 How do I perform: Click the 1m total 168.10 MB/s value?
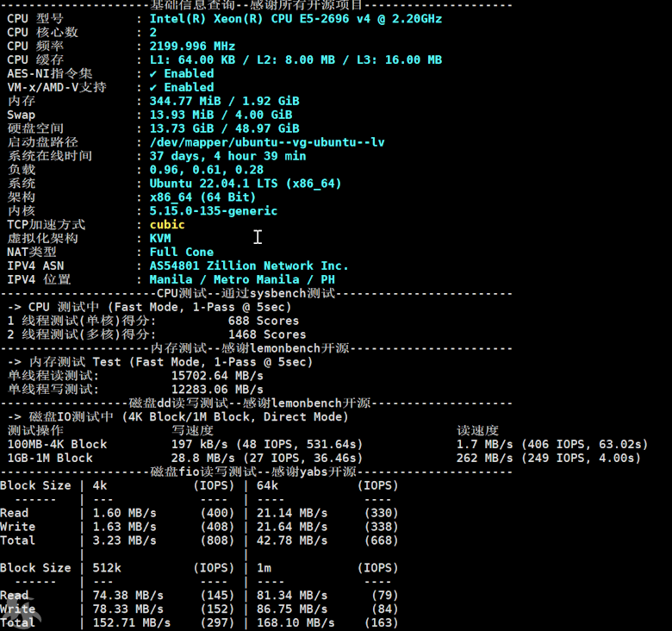pyautogui.click(x=296, y=622)
